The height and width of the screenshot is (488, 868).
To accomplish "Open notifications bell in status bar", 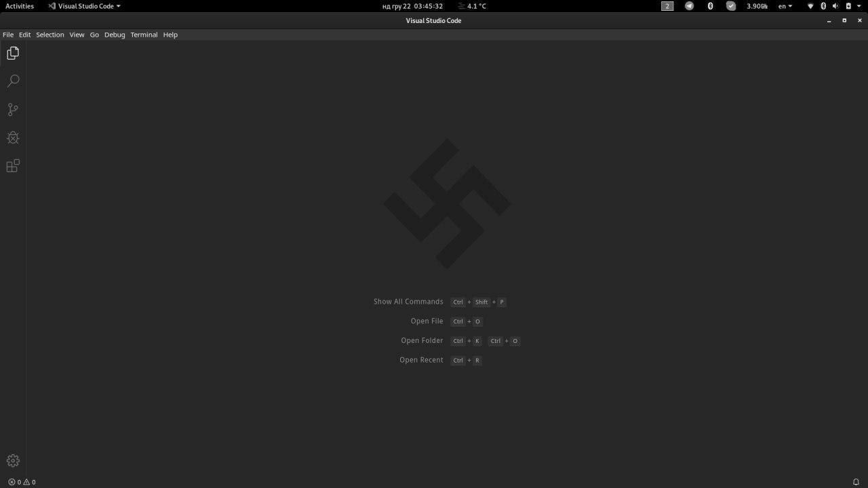I will 856,482.
